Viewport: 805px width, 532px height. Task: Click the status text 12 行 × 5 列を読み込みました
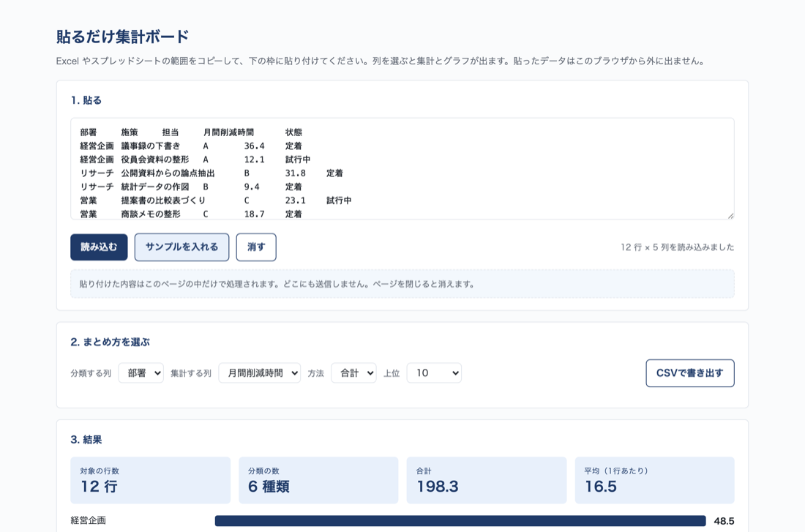click(677, 247)
